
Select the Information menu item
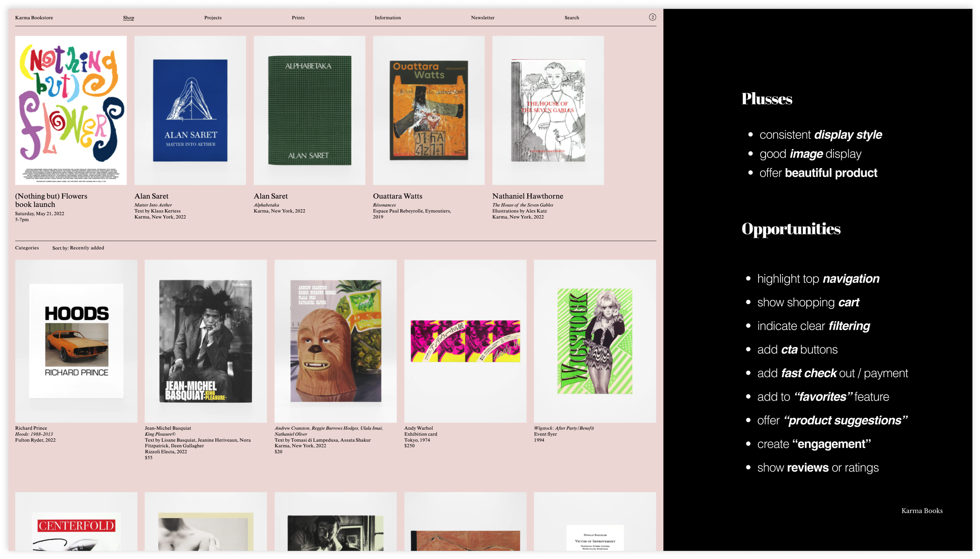[x=388, y=18]
